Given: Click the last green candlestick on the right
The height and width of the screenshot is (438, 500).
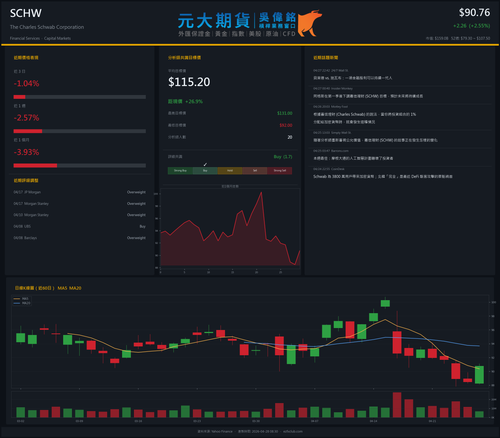Looking at the screenshot, I should [x=479, y=375].
